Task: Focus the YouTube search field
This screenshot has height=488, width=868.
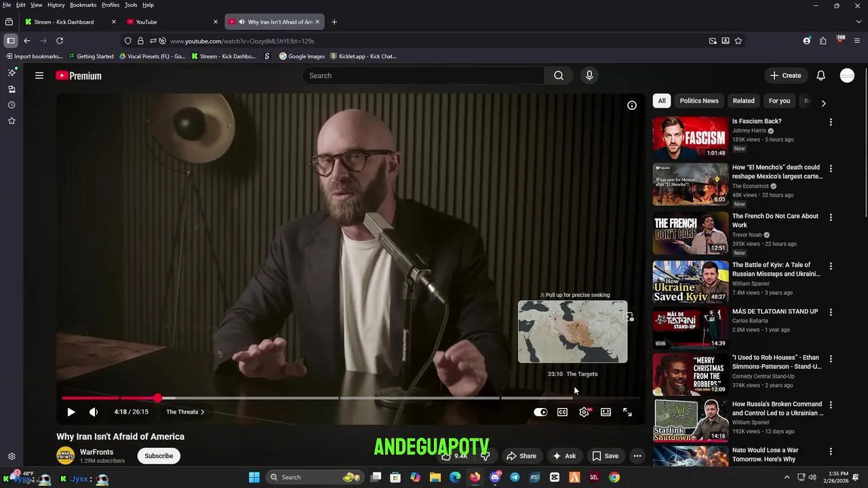Action: tap(423, 75)
